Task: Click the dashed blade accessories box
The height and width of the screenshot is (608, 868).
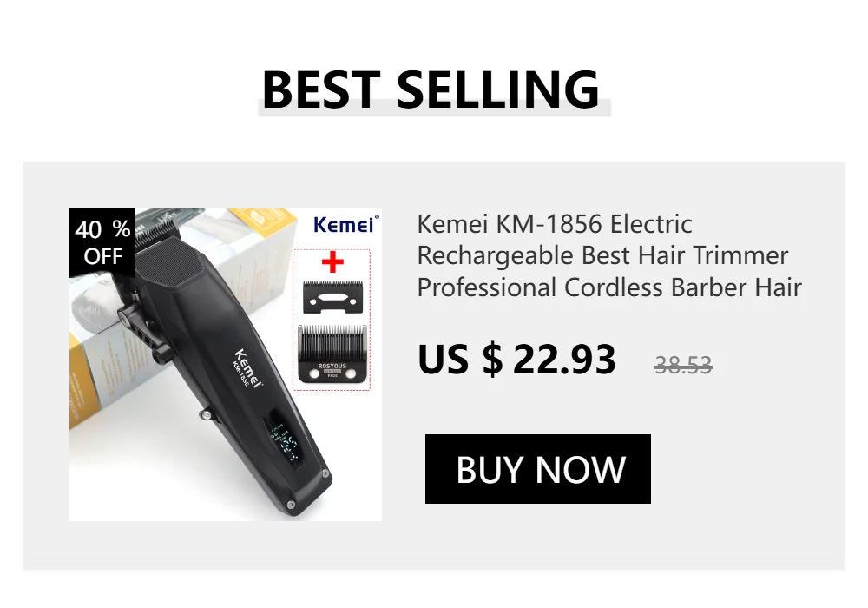Action: tap(332, 320)
